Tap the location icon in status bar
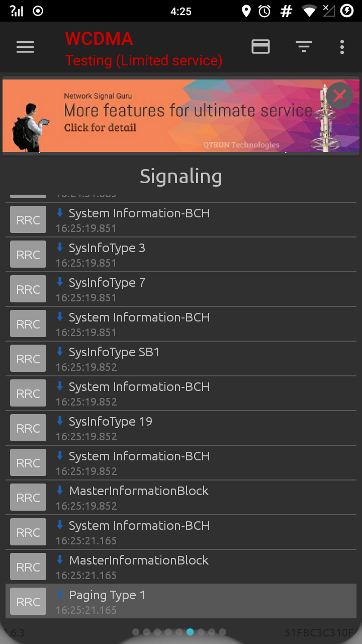This screenshot has width=362, height=644. pos(246,11)
